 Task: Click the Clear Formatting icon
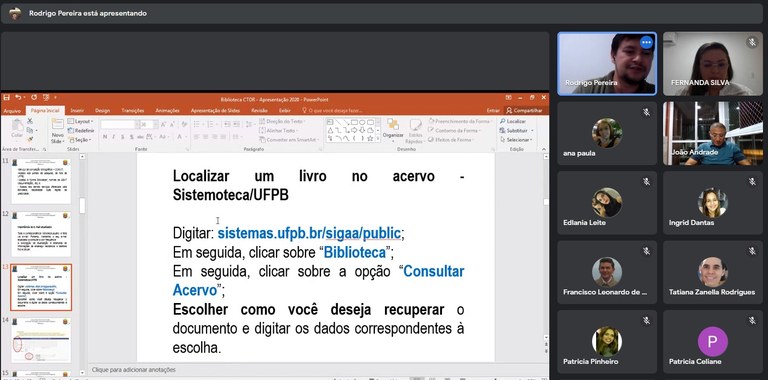[184, 124]
